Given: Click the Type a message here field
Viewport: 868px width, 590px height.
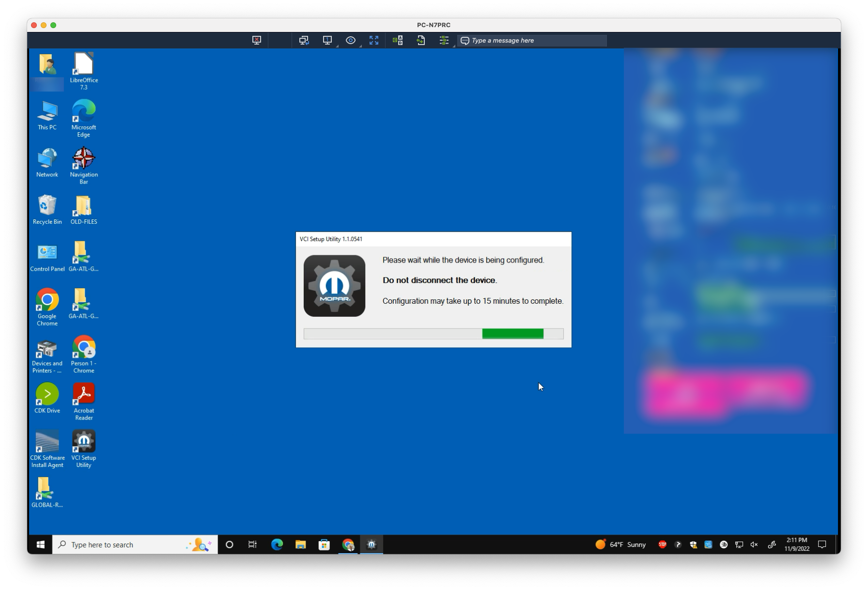Looking at the screenshot, I should point(532,41).
